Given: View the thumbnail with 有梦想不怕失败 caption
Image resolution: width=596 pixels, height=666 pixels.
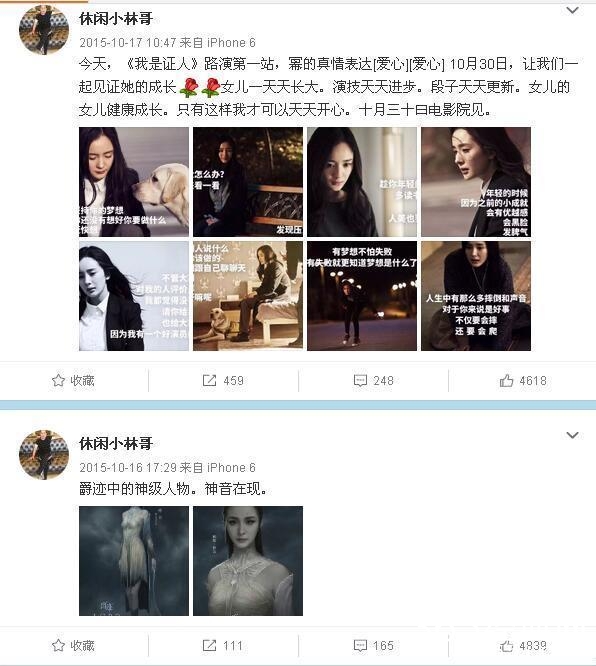Looking at the screenshot, I should coord(362,296).
